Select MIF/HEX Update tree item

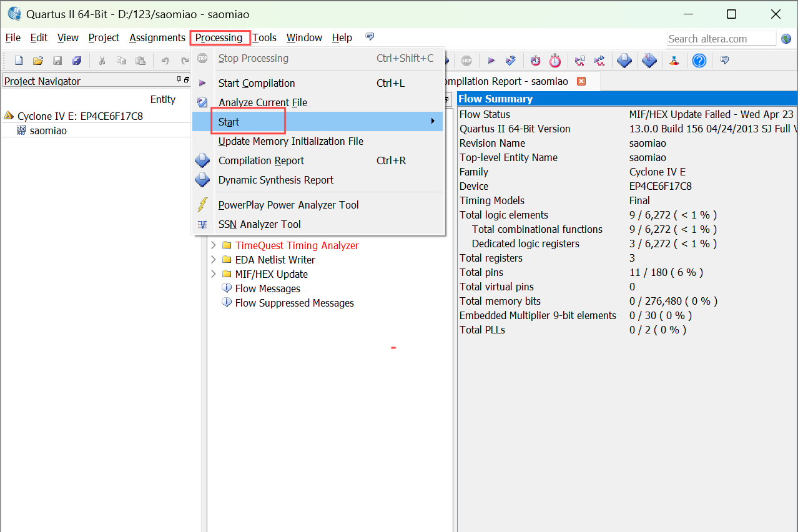(271, 274)
